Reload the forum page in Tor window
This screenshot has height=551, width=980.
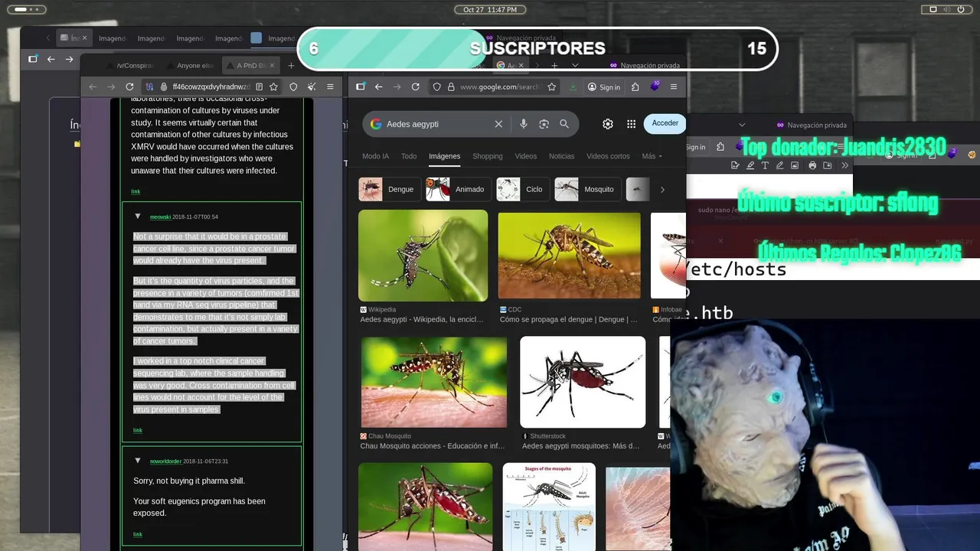[129, 87]
